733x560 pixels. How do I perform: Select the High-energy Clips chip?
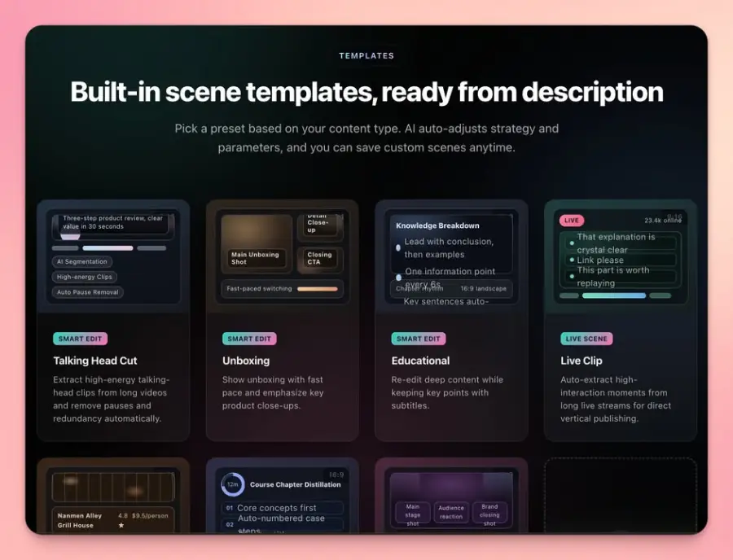(x=84, y=277)
